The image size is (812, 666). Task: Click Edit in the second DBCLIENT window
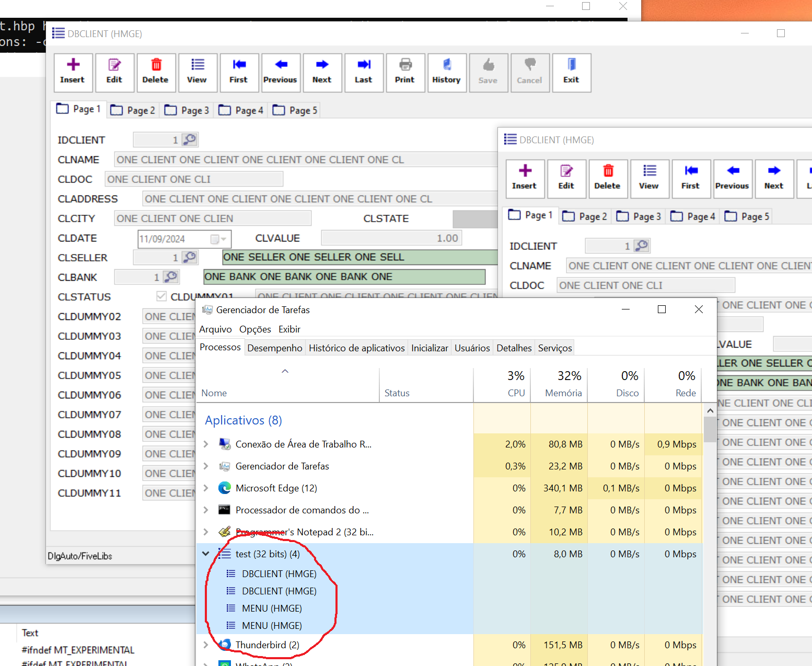(x=566, y=178)
